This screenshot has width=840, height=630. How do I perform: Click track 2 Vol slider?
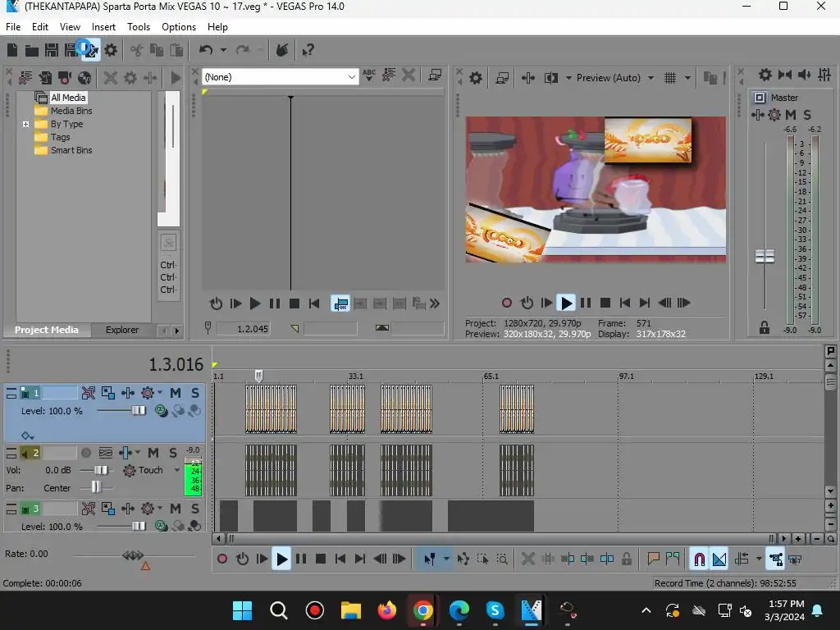click(x=101, y=470)
